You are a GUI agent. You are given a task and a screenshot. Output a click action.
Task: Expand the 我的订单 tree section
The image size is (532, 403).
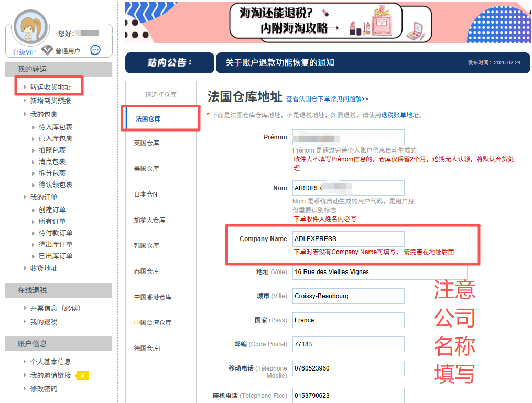44,197
